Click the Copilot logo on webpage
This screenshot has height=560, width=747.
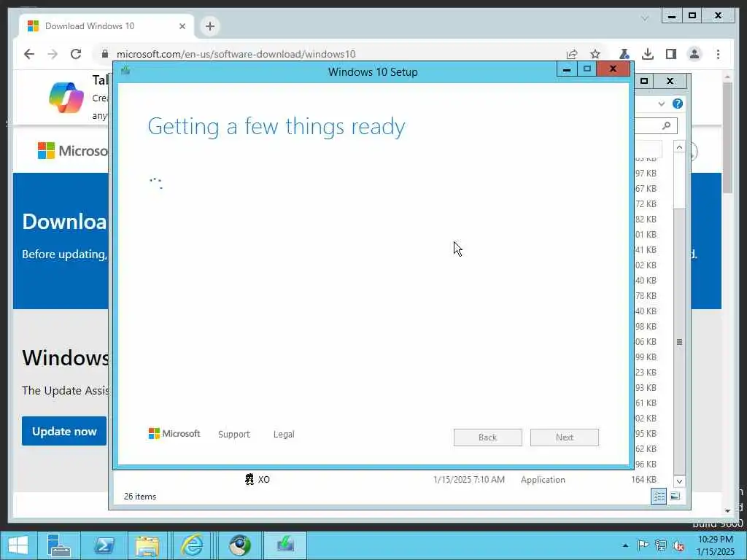click(x=66, y=98)
